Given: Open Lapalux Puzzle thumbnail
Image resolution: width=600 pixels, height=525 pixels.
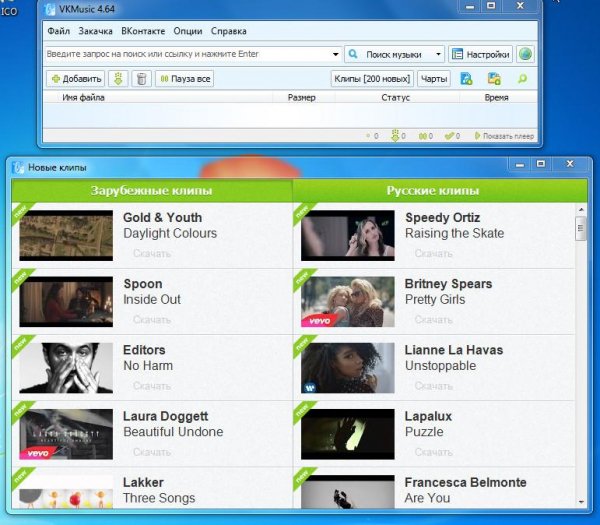Looking at the screenshot, I should tap(348, 434).
